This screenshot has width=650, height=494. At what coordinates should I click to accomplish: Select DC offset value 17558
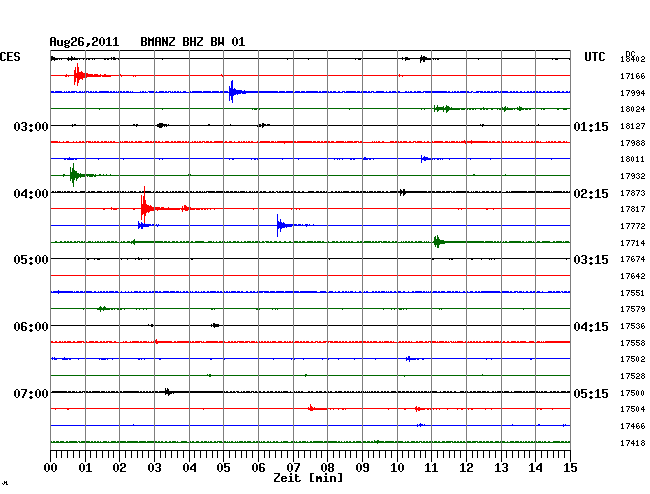633,343
